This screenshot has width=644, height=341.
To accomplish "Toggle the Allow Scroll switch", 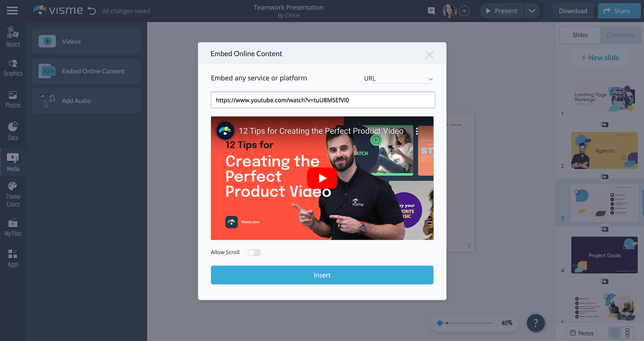I will [x=254, y=252].
